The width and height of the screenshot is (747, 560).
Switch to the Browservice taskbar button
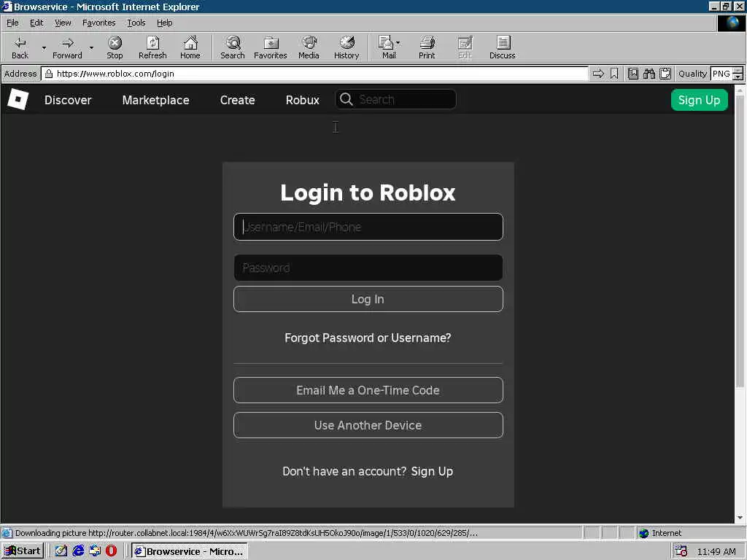189,551
